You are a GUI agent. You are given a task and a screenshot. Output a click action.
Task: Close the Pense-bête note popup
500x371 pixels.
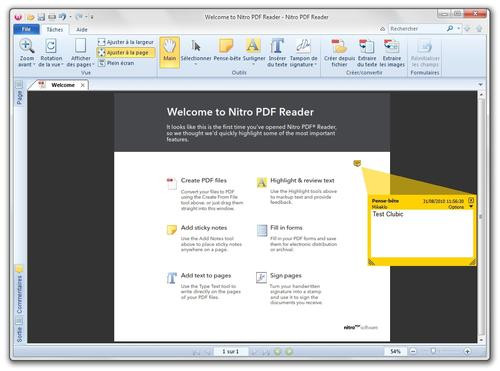(471, 200)
